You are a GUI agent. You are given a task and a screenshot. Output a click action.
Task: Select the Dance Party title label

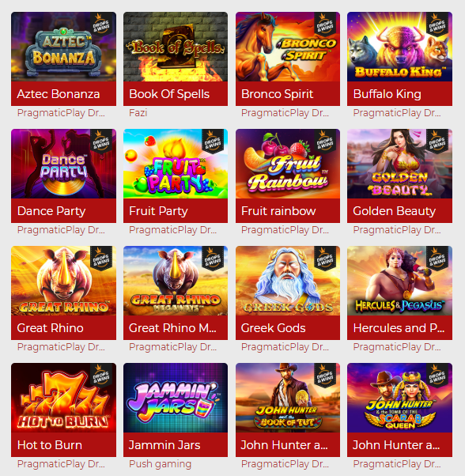(x=51, y=211)
